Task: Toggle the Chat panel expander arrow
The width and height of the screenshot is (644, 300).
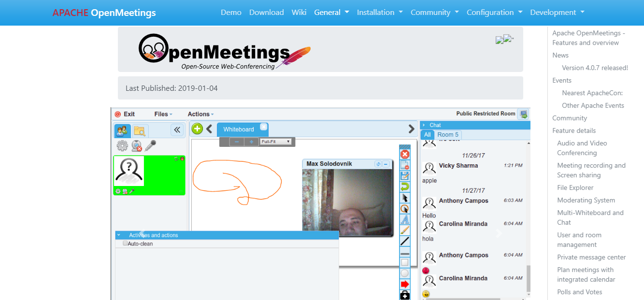Action: point(424,125)
